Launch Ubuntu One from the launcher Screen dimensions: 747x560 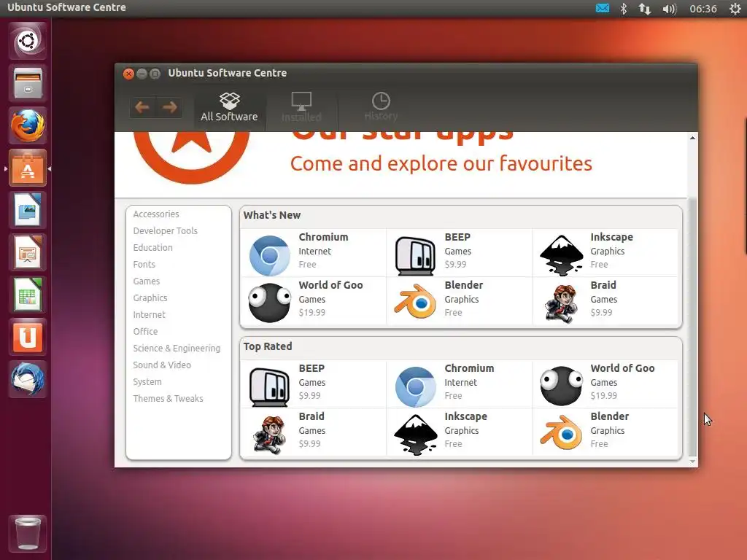(x=27, y=337)
